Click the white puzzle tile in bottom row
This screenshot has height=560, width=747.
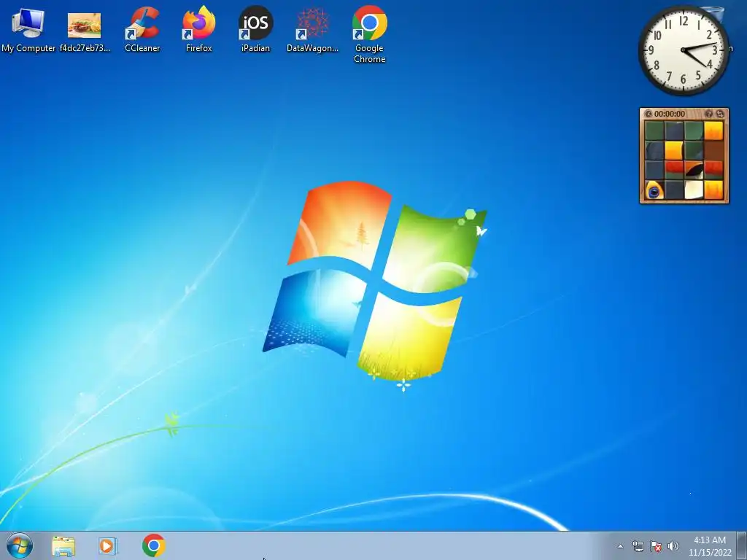pos(694,190)
